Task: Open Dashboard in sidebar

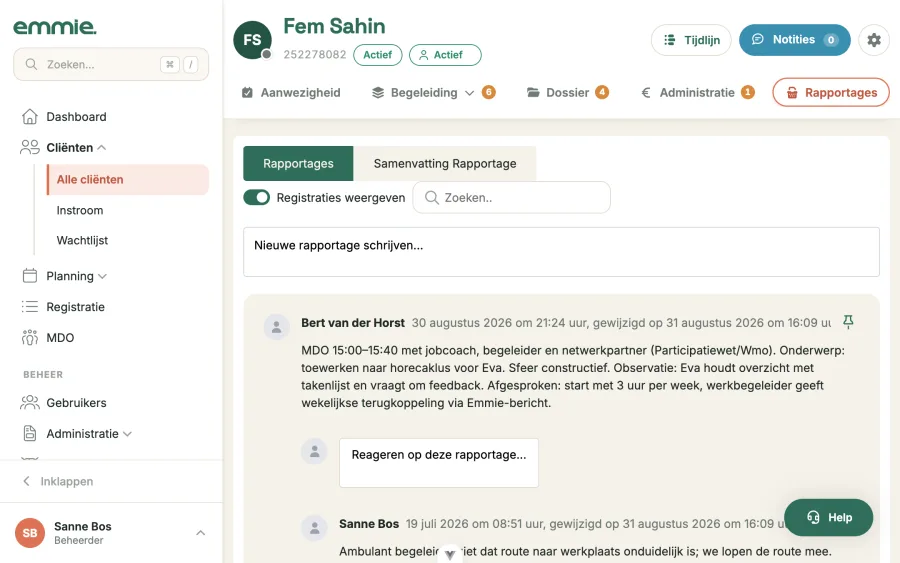Action: click(x=76, y=117)
